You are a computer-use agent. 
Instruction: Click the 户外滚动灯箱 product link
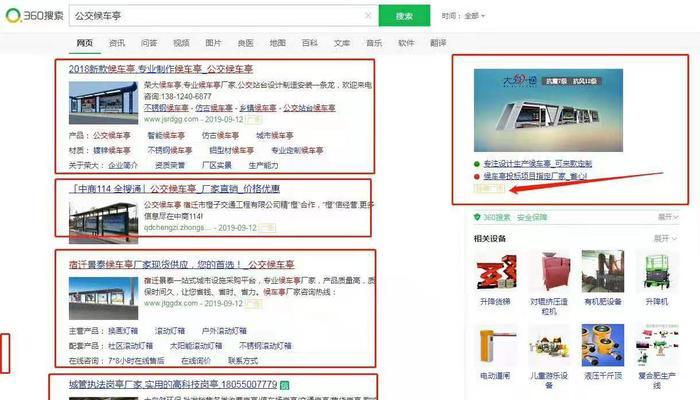pyautogui.click(x=224, y=331)
